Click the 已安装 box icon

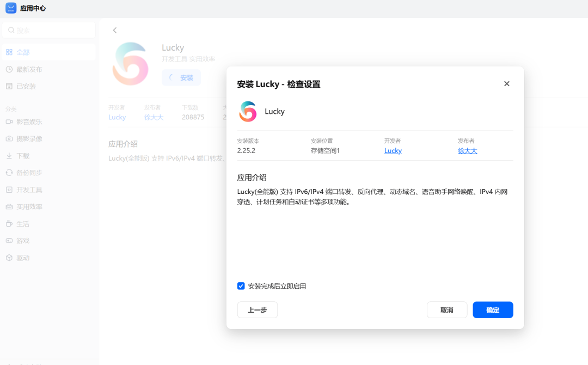tap(9, 86)
